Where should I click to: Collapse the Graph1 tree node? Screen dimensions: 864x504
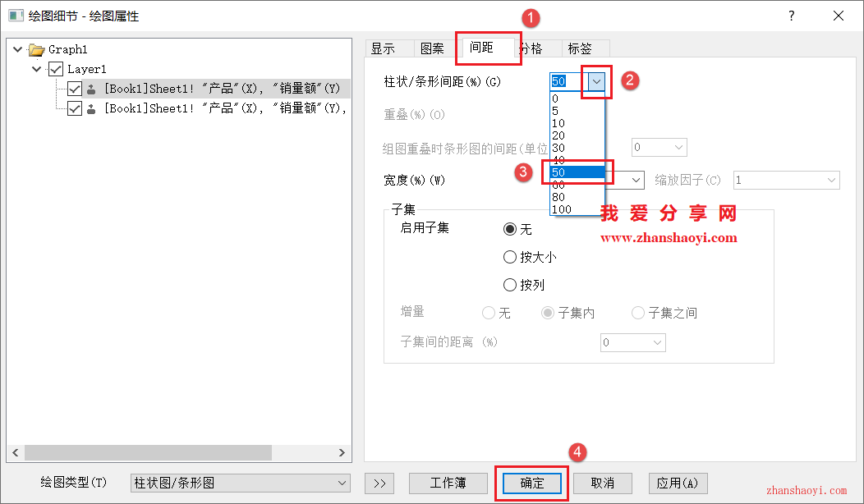[x=17, y=49]
